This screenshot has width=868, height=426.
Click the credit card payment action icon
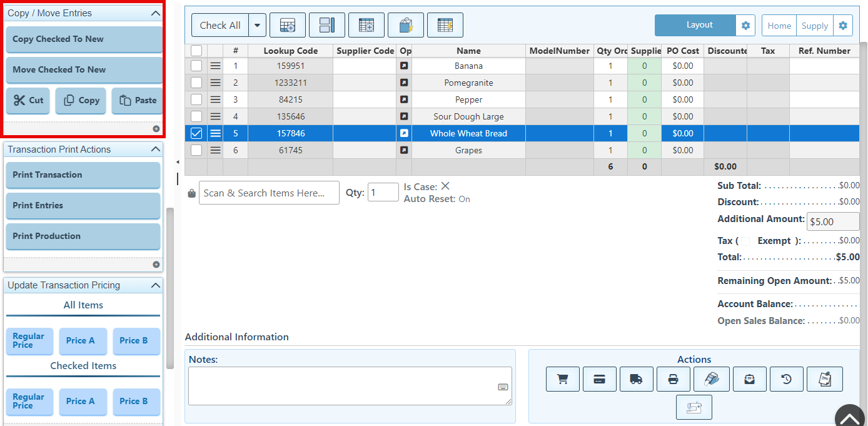[599, 379]
